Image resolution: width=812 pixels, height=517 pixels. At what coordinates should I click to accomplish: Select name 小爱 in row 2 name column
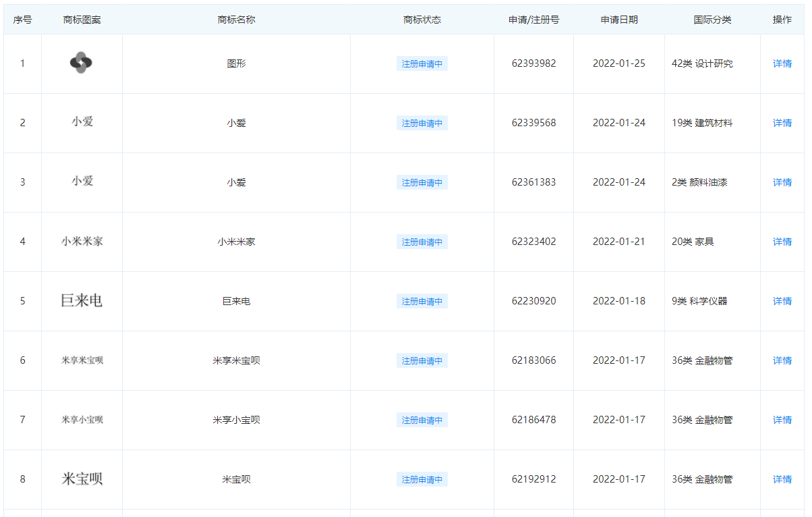coord(237,123)
